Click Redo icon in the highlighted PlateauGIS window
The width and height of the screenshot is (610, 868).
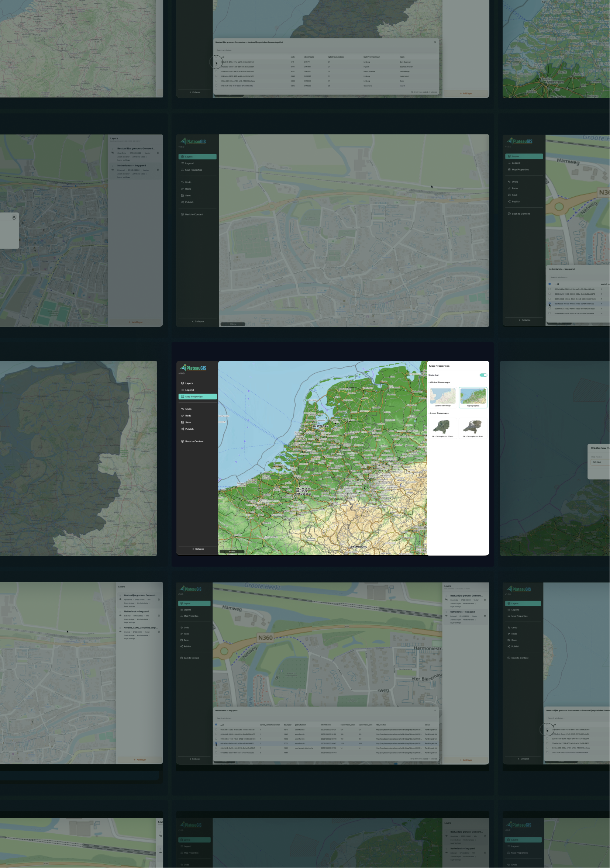point(182,415)
